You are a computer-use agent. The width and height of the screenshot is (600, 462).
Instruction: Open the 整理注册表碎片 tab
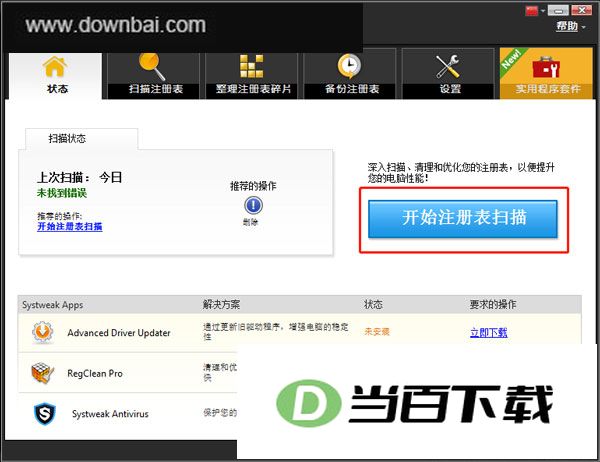point(251,76)
